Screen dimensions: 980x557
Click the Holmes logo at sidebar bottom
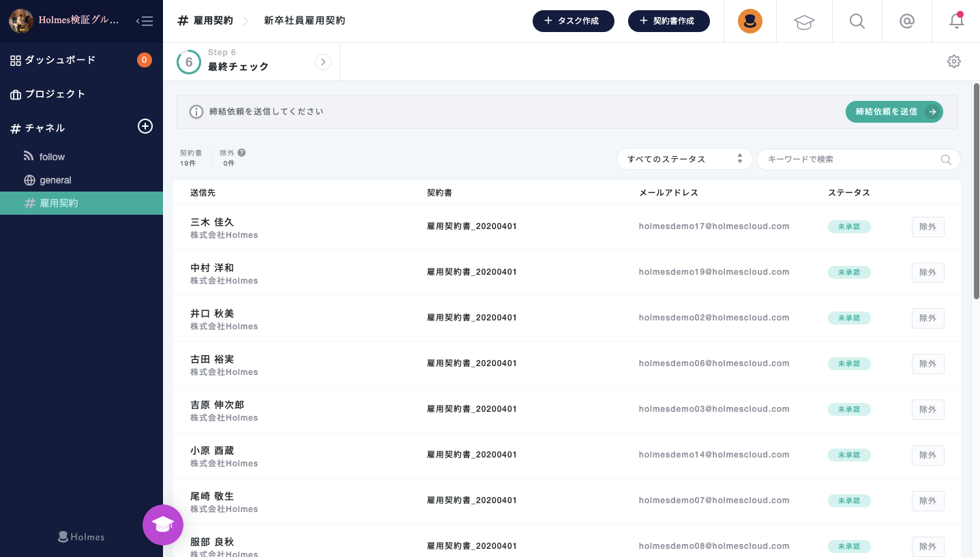(x=81, y=537)
